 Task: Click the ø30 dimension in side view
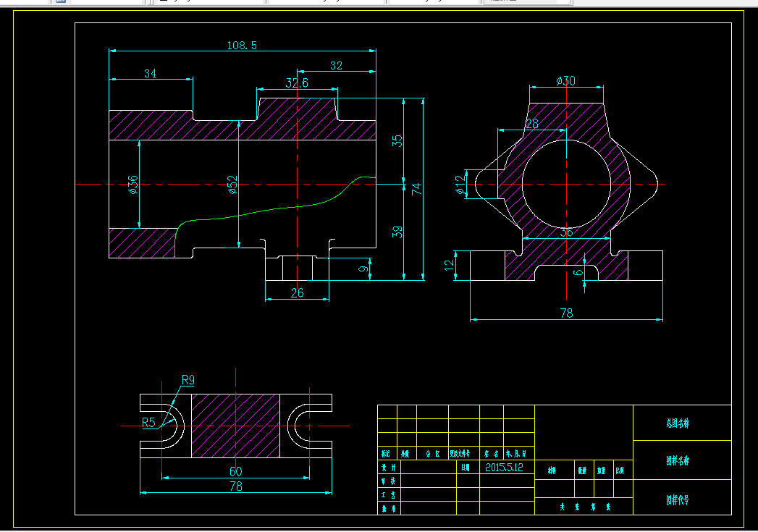click(x=565, y=80)
